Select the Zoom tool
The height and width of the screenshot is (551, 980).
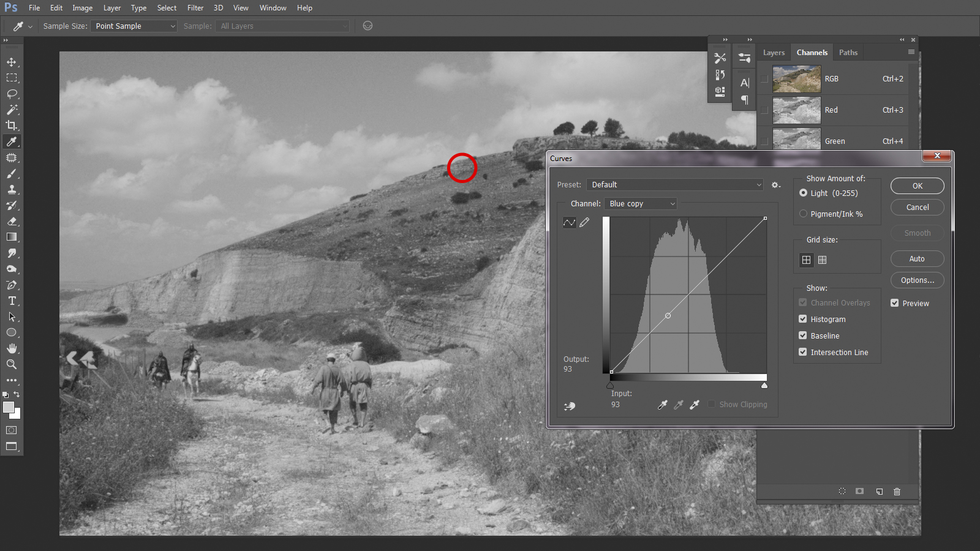(12, 364)
